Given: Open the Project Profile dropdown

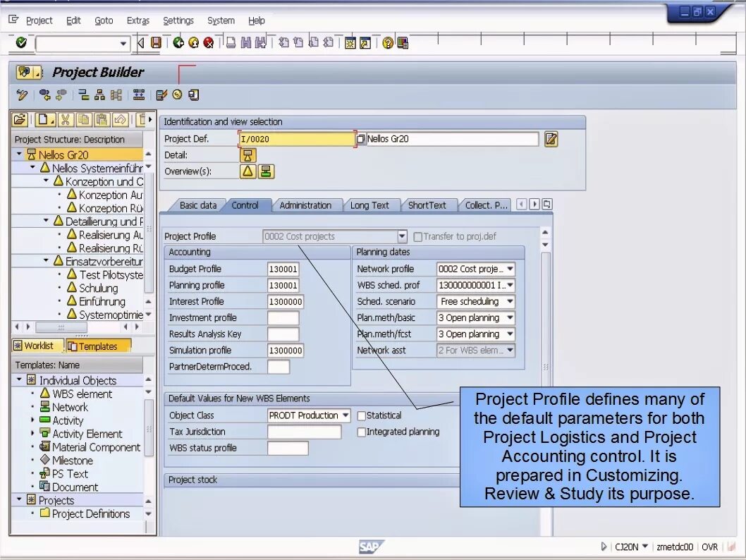Looking at the screenshot, I should coord(402,236).
